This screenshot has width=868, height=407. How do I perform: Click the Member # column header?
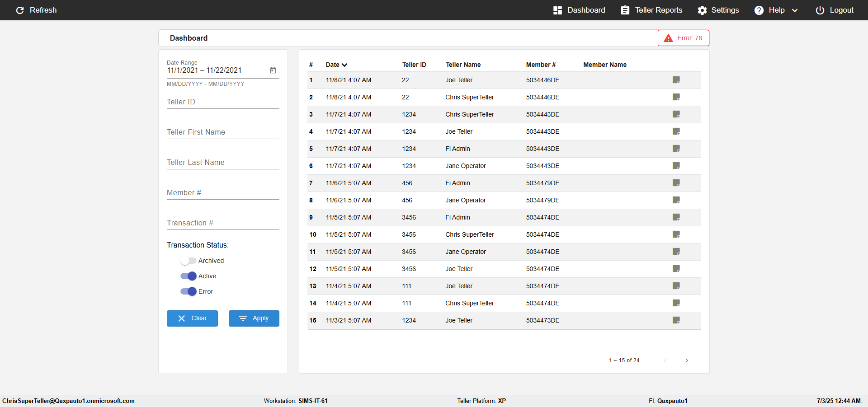click(541, 65)
